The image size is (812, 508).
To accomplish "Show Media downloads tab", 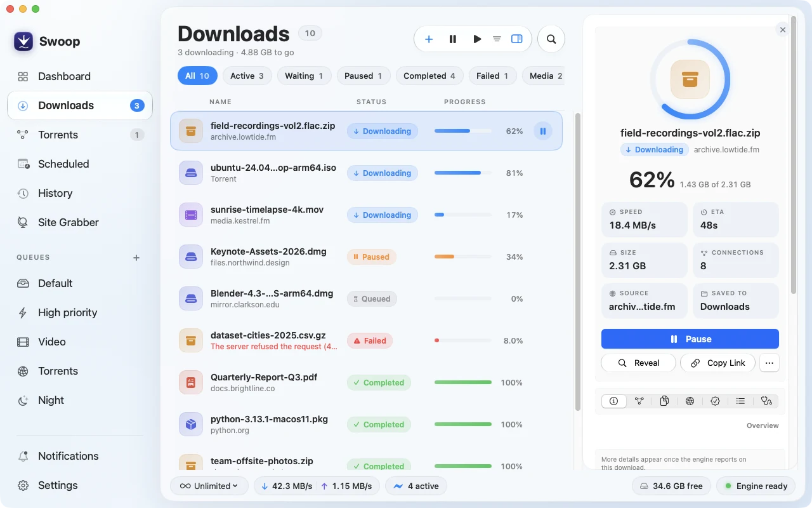I will [x=543, y=76].
